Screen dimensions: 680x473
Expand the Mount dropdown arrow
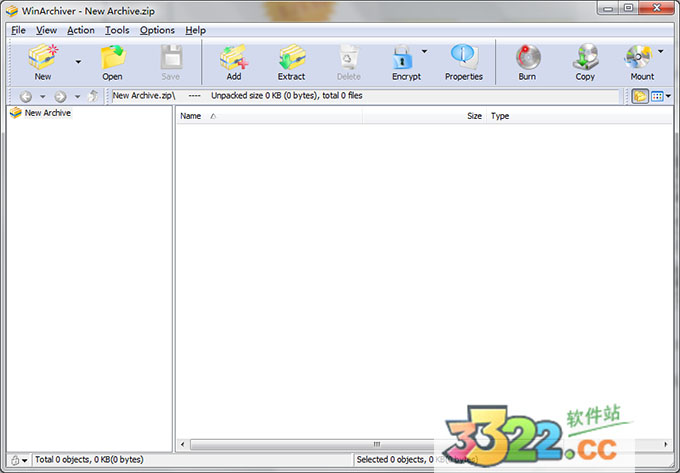660,51
